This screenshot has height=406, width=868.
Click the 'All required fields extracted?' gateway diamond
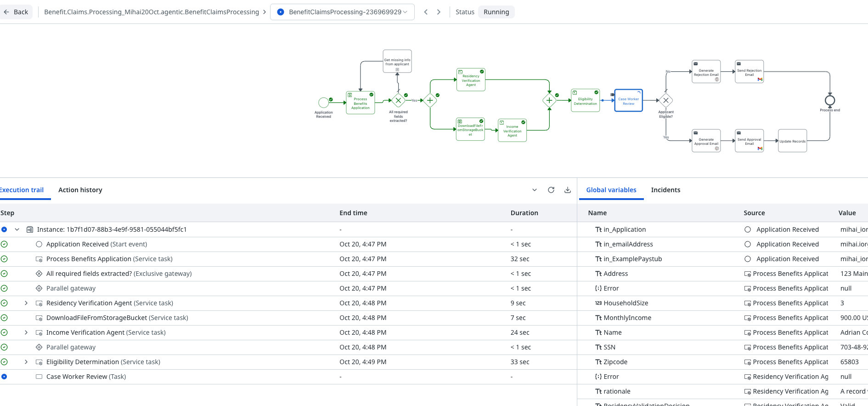click(398, 100)
